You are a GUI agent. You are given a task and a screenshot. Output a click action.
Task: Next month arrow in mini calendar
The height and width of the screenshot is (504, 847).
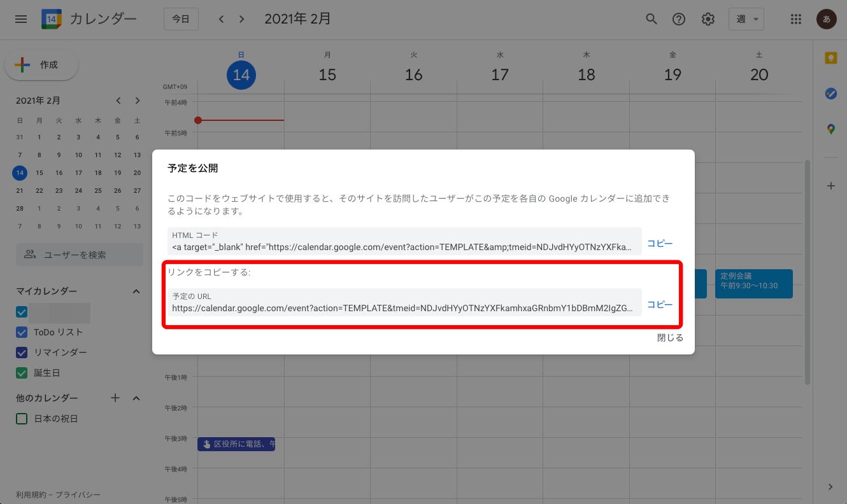pyautogui.click(x=138, y=101)
